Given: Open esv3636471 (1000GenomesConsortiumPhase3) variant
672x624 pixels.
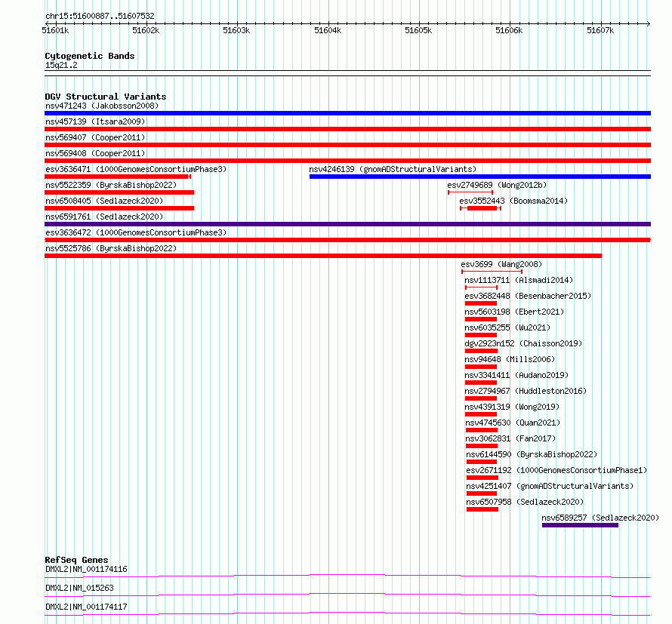Looking at the screenshot, I should 136,169.
